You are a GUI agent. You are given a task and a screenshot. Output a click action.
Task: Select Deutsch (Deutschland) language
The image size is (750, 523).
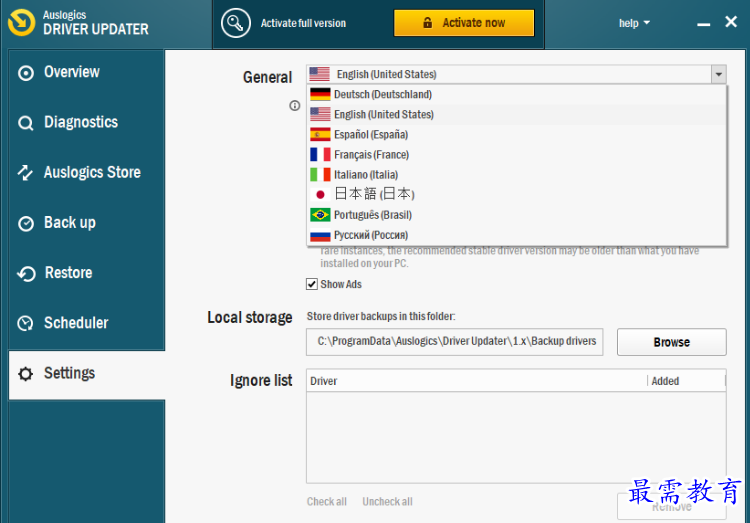coord(516,94)
